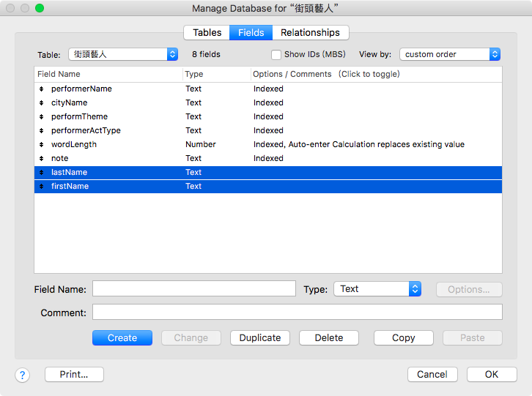
Task: Toggle the Options / Comments column header
Action: (x=376, y=74)
